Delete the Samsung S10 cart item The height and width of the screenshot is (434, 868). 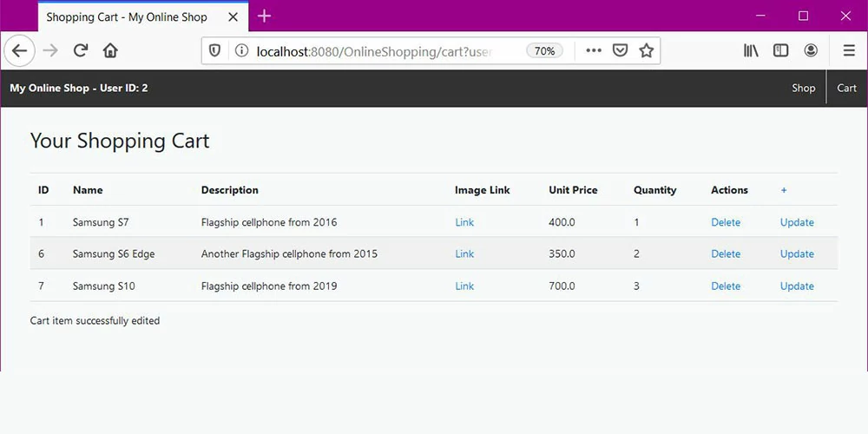tap(726, 286)
